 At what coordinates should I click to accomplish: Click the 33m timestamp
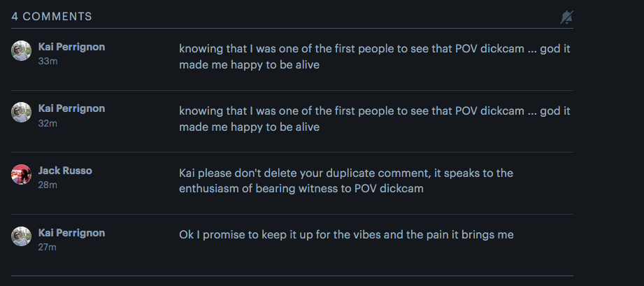[48, 61]
